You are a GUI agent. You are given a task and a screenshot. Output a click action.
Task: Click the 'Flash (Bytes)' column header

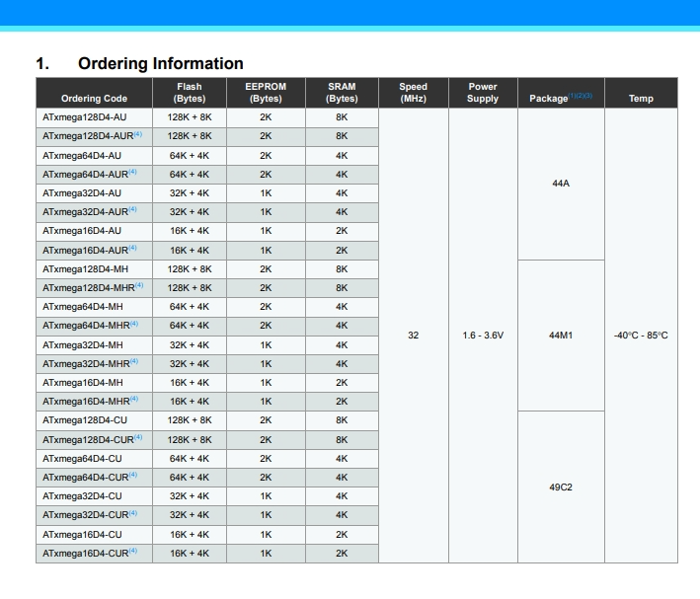point(190,93)
